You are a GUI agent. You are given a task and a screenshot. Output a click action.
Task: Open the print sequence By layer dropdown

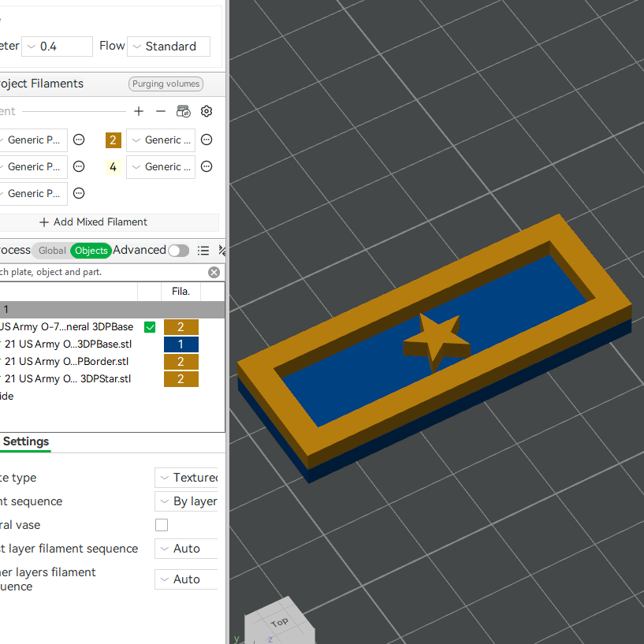click(x=187, y=501)
